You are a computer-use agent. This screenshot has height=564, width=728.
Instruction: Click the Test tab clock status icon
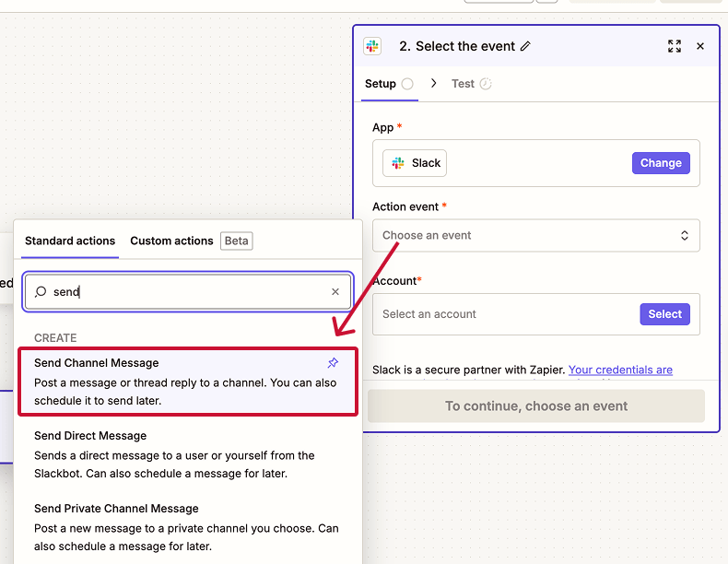pyautogui.click(x=485, y=84)
